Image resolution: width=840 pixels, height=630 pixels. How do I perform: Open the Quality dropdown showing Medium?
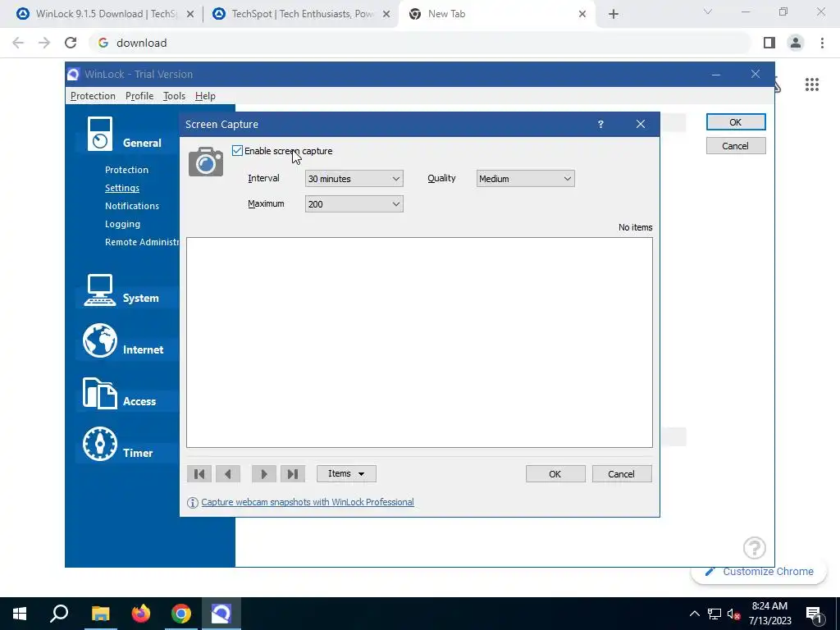[526, 179]
